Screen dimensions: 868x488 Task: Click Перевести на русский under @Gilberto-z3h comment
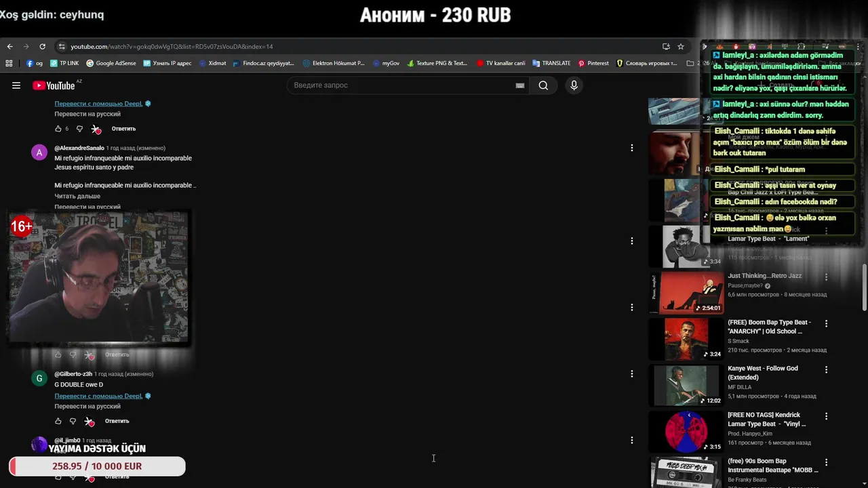[x=87, y=407]
